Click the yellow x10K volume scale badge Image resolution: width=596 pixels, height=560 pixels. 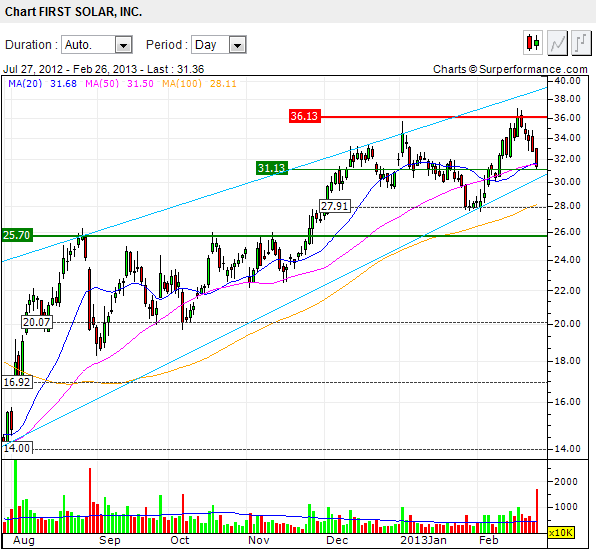[x=561, y=533]
